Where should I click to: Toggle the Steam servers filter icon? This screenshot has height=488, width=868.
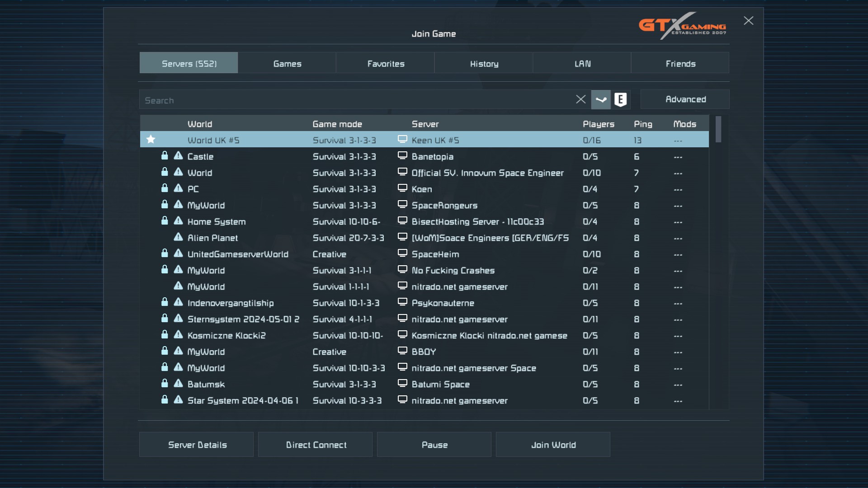601,99
